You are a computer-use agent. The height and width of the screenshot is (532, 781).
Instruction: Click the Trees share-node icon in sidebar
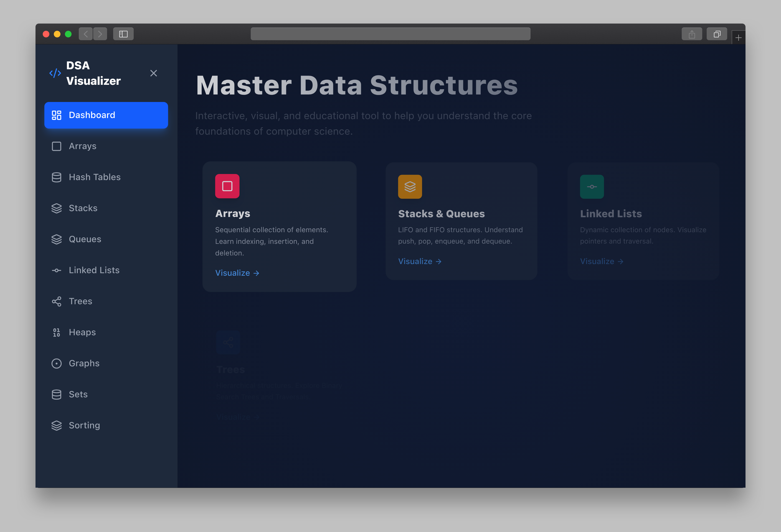click(x=57, y=301)
